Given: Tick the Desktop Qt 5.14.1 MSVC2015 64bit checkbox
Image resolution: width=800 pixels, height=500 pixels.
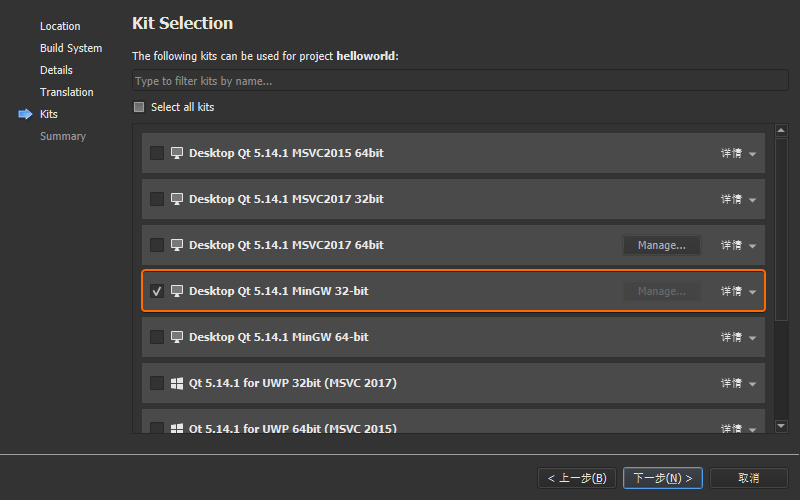Looking at the screenshot, I should 157,153.
